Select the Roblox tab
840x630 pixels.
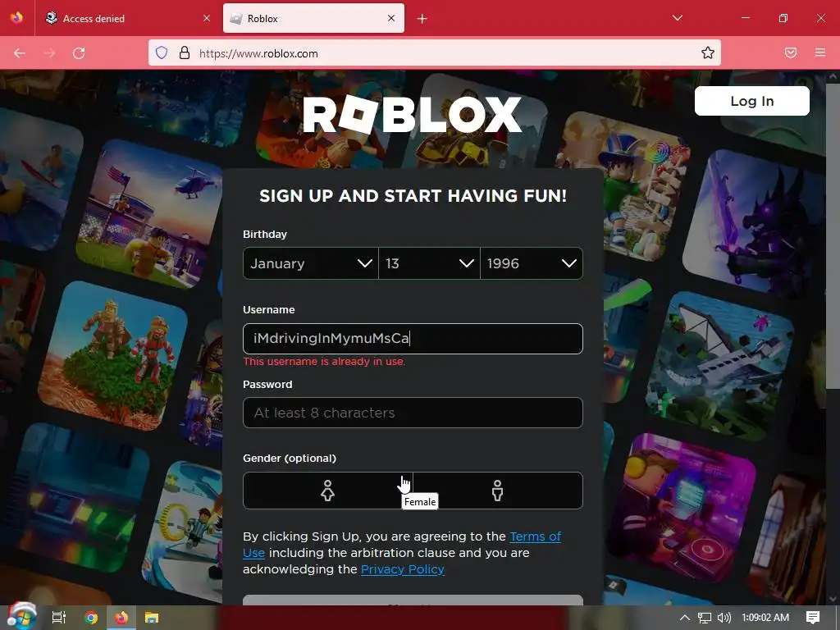coord(313,18)
